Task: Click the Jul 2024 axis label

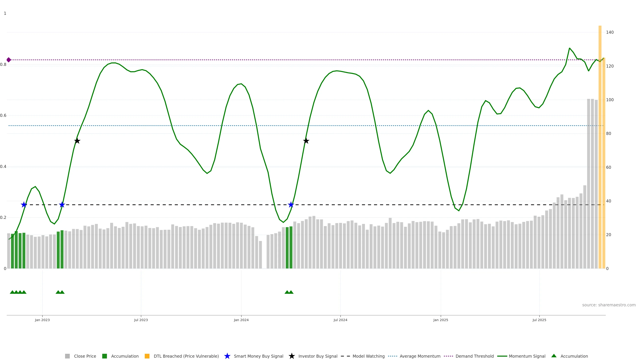Action: 340,320
